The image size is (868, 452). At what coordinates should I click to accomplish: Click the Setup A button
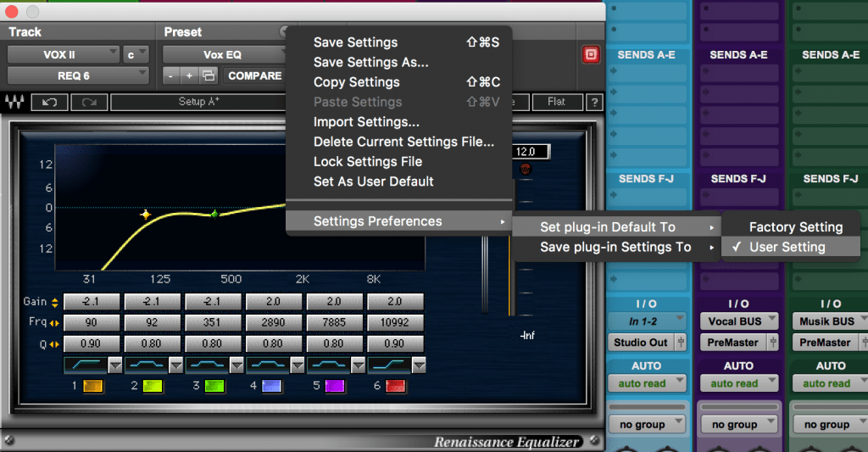click(198, 102)
